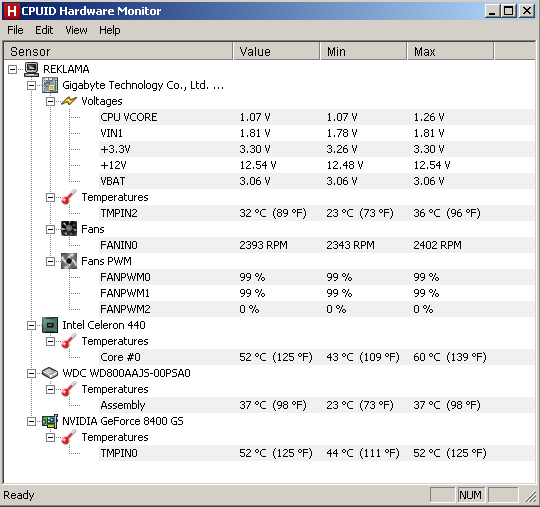Collapse the Fans PWM group
The image size is (540, 507).
click(x=50, y=261)
